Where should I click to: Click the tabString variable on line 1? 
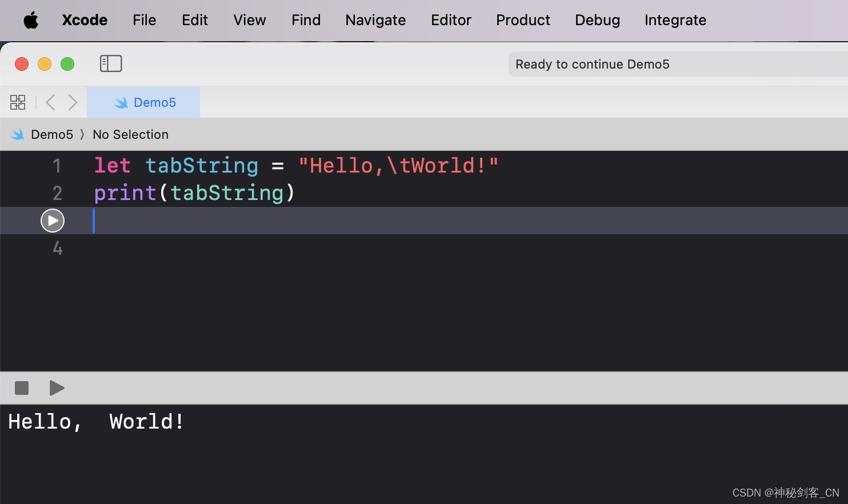tap(202, 166)
